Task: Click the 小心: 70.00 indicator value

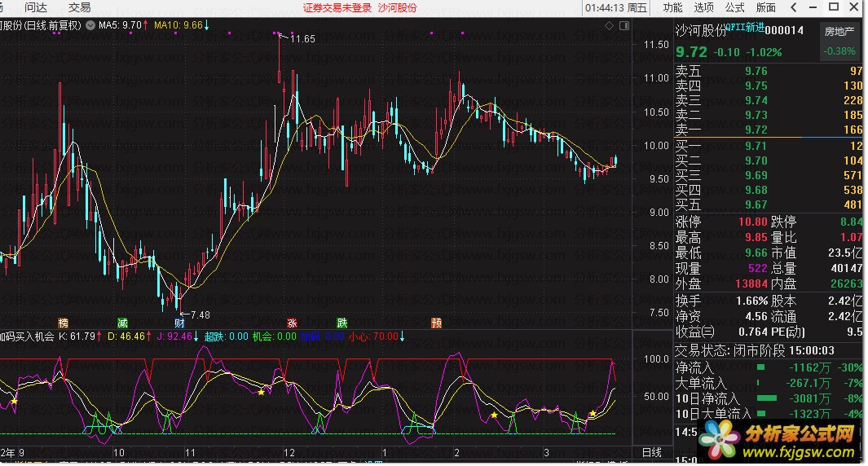Action: tap(377, 336)
